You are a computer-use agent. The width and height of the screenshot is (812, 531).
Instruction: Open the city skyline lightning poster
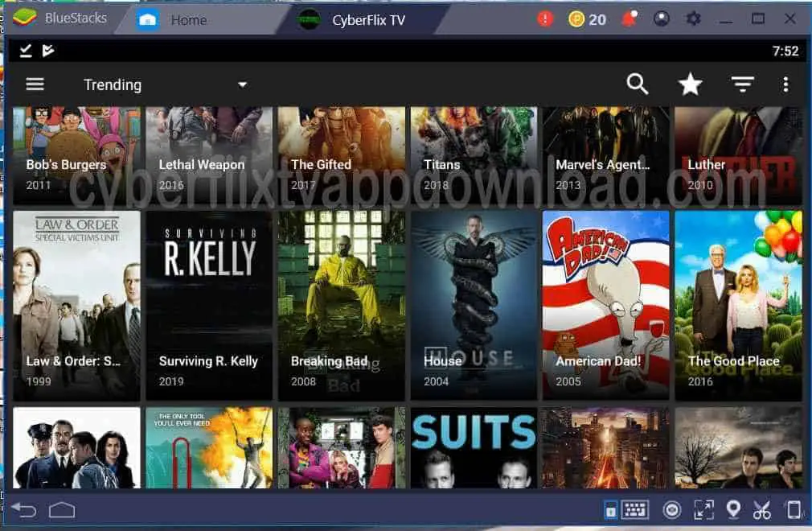[606, 447]
